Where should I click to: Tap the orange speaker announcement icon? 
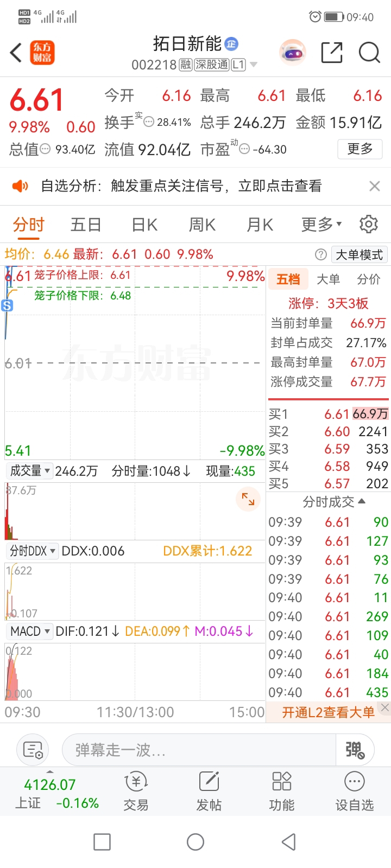(20, 186)
